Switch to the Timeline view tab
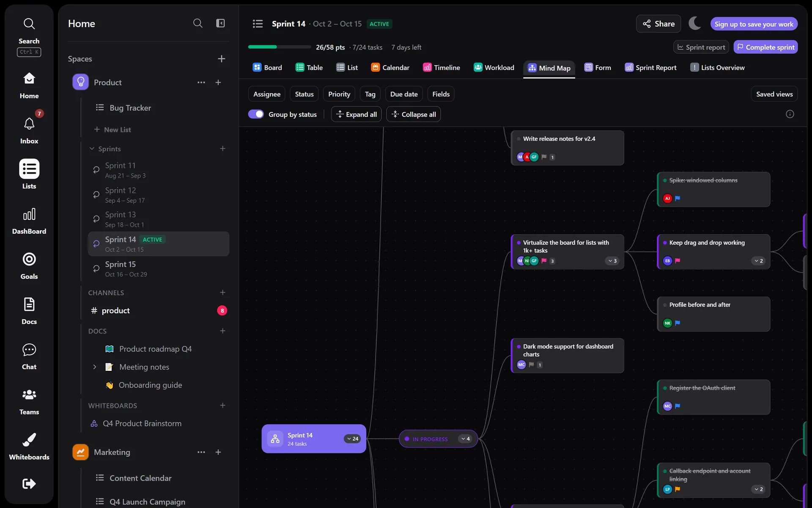812x508 pixels. 442,68
